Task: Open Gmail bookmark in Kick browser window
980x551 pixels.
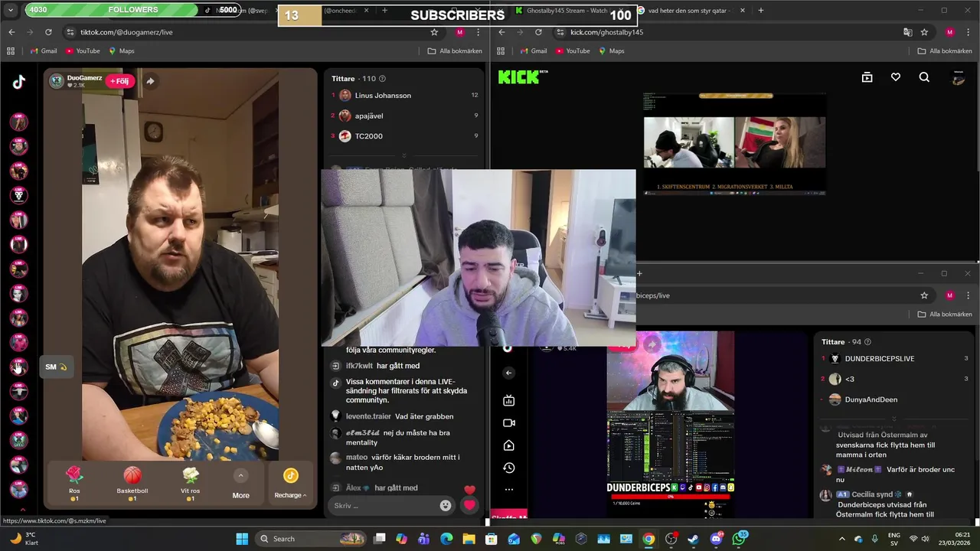Action: coord(533,51)
